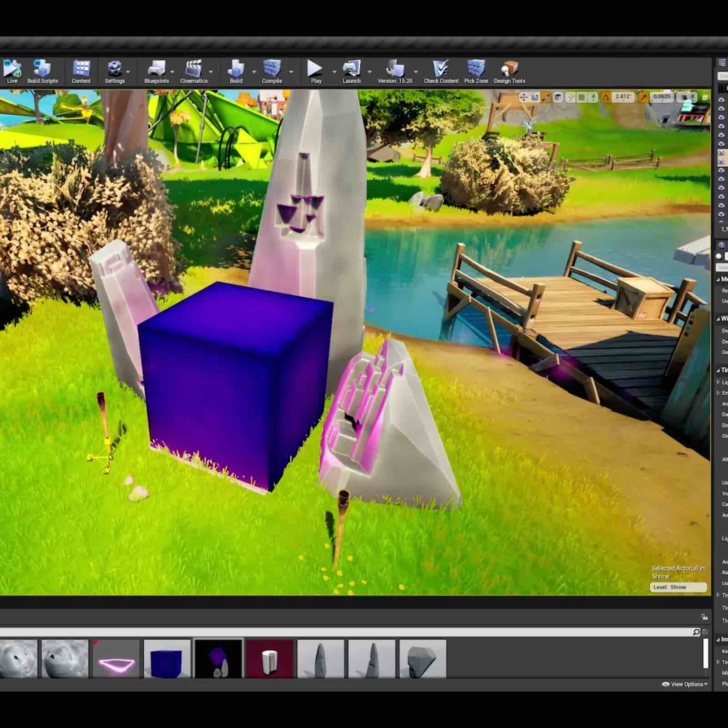The image size is (728, 728).
Task: Open the Build options dropdown arrow
Action: [254, 72]
